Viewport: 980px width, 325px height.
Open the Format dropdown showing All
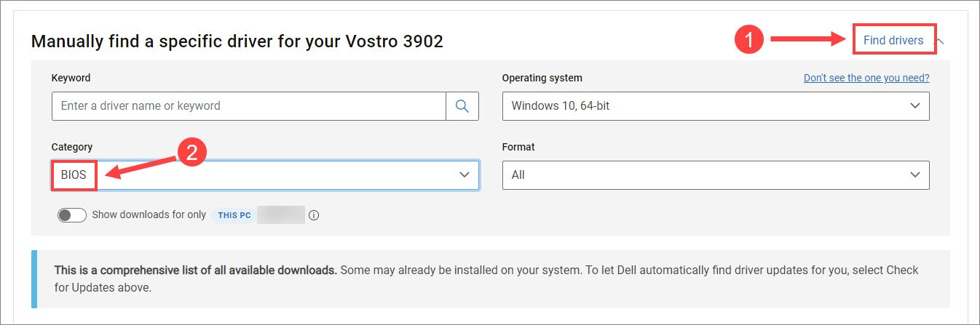[x=715, y=175]
